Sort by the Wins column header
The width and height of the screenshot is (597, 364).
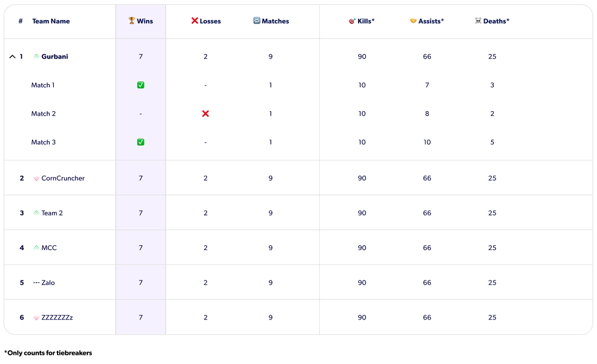point(144,21)
